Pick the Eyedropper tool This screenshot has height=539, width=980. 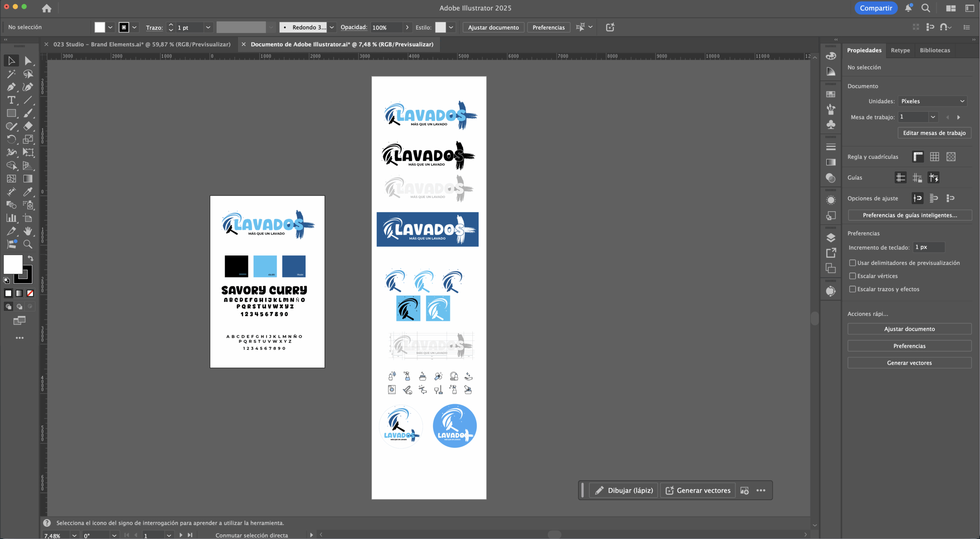point(28,192)
